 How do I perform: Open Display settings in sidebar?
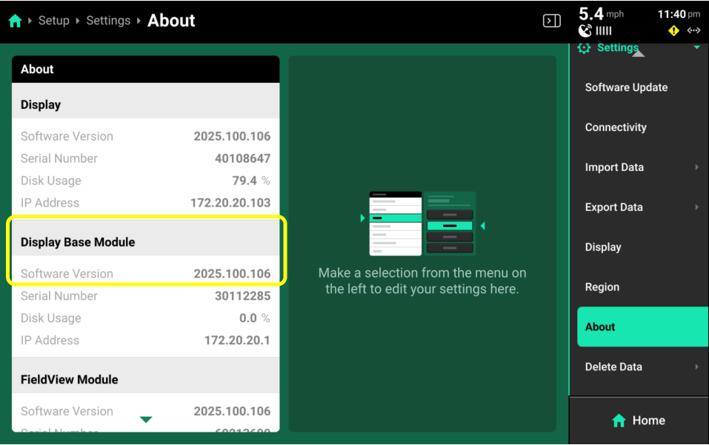click(x=638, y=247)
